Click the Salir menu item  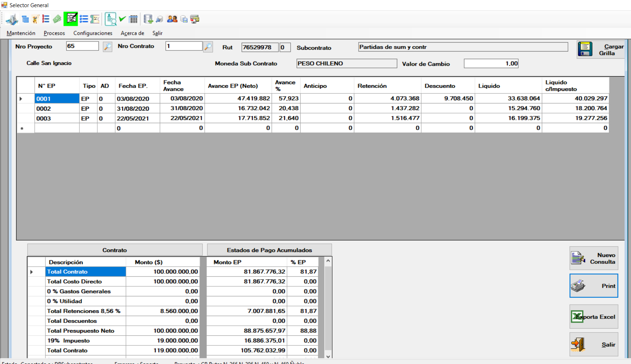point(157,33)
